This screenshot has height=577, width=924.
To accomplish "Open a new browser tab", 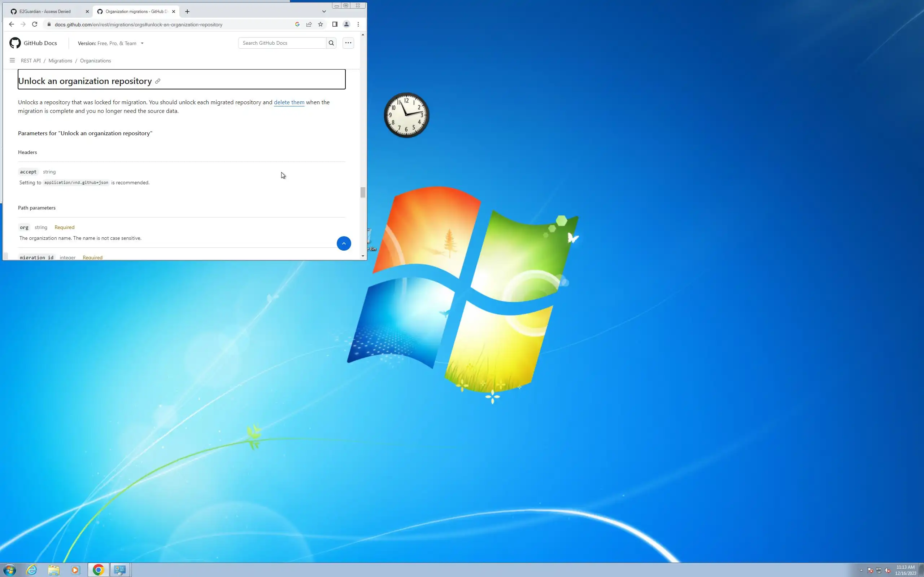I will (187, 12).
